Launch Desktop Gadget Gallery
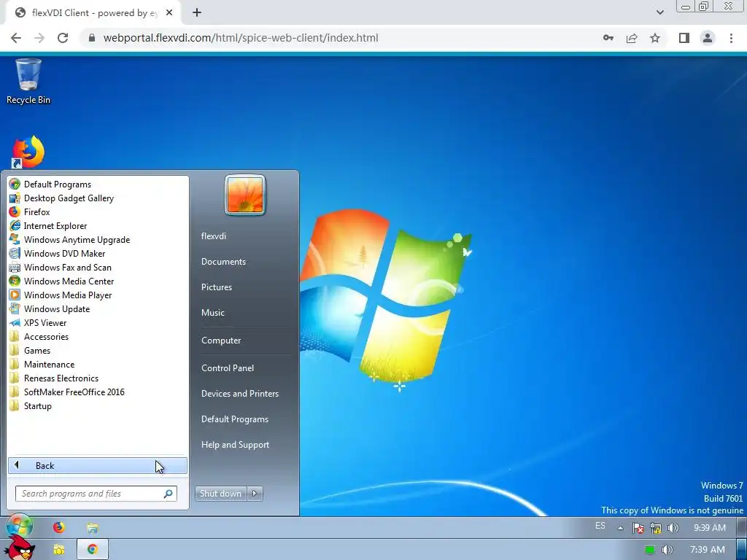The image size is (747, 560). pyautogui.click(x=61, y=198)
